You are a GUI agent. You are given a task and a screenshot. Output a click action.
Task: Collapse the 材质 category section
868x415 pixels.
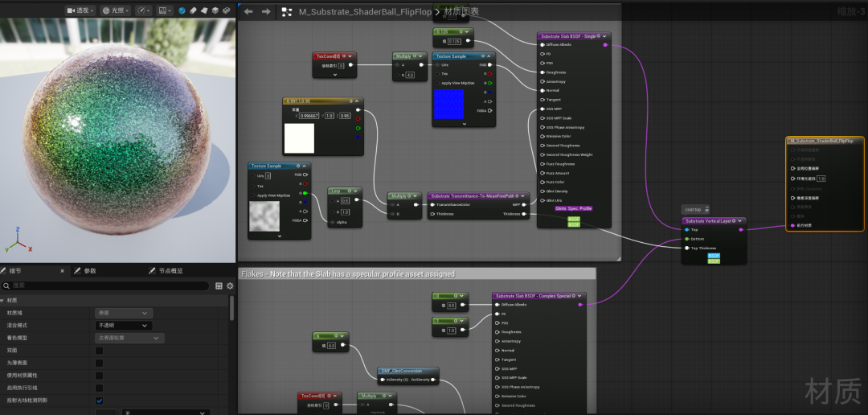click(2, 300)
